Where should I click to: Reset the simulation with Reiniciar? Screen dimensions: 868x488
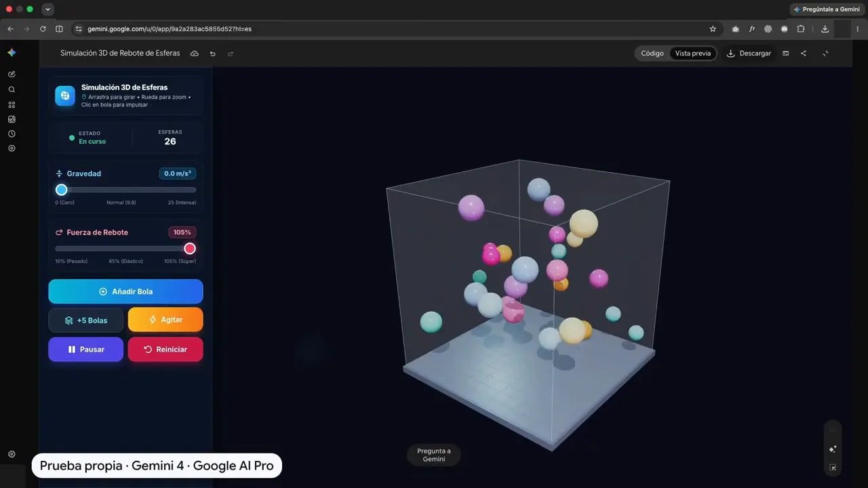(x=165, y=350)
